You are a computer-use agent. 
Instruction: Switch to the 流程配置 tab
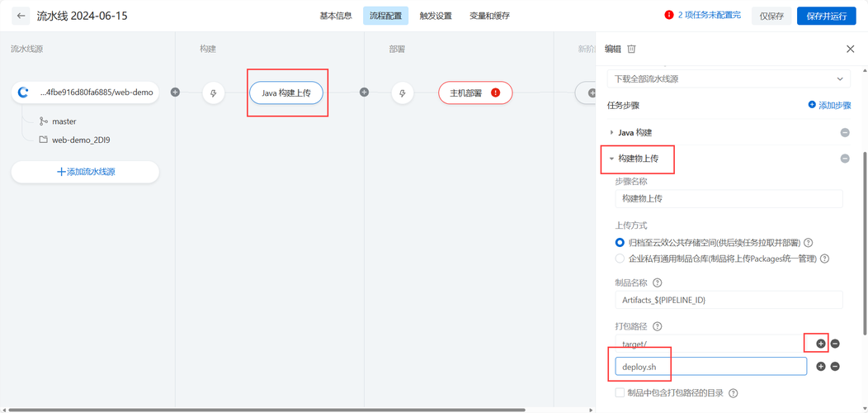pyautogui.click(x=386, y=16)
